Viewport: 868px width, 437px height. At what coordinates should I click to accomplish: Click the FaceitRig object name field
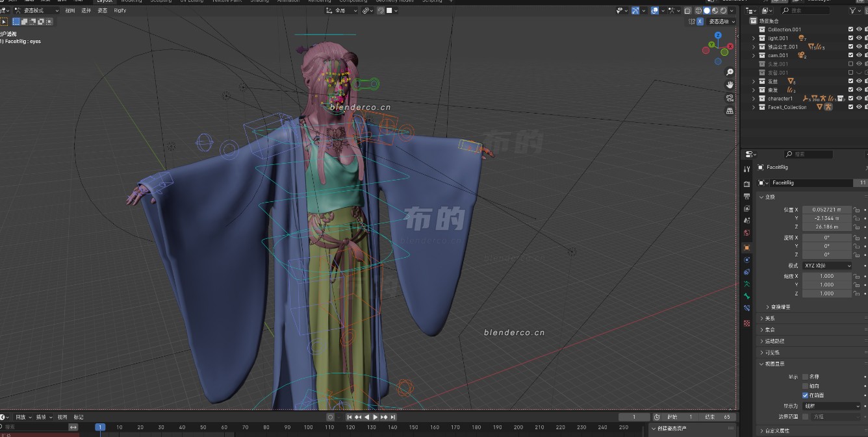(x=812, y=183)
